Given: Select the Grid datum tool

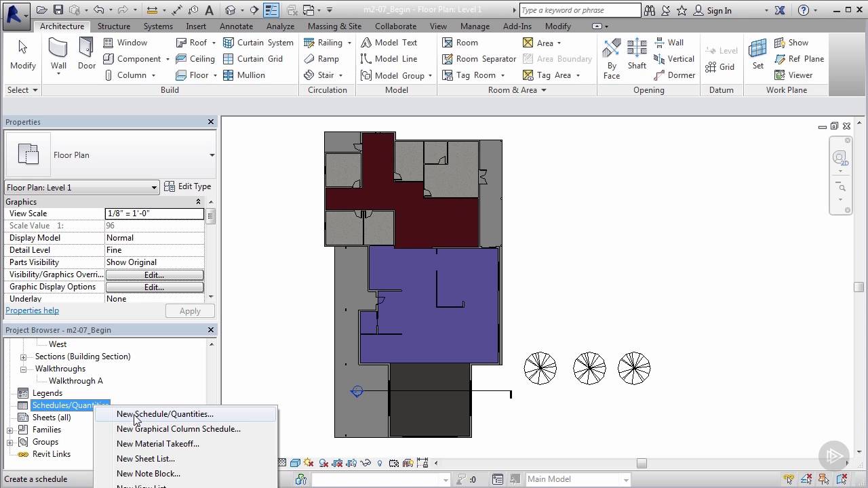Looking at the screenshot, I should [x=720, y=67].
